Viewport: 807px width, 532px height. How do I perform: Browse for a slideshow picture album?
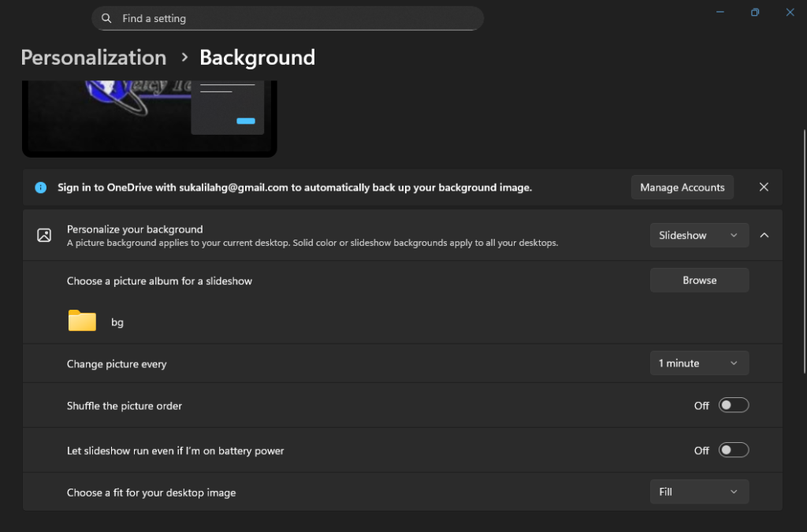click(x=699, y=281)
